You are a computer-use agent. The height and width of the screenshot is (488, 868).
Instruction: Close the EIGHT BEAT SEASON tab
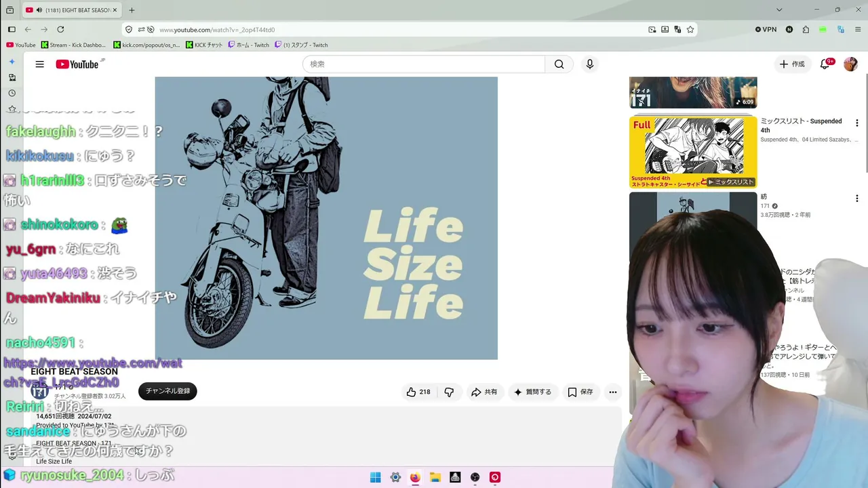click(x=115, y=10)
